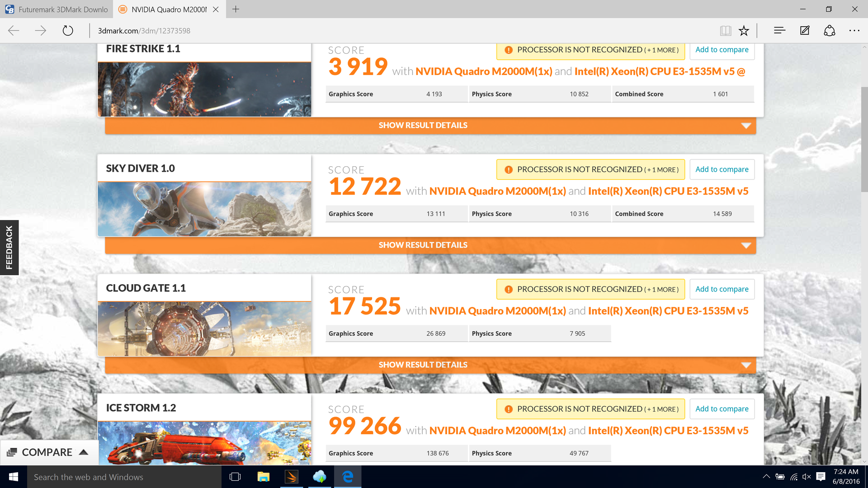Click the browser refresh icon
The width and height of the screenshot is (868, 488).
point(68,31)
